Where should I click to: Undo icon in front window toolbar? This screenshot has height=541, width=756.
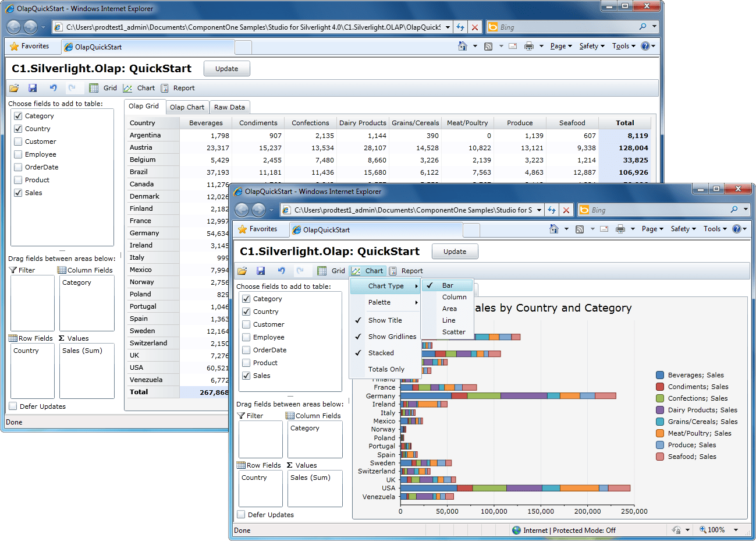coord(281,271)
